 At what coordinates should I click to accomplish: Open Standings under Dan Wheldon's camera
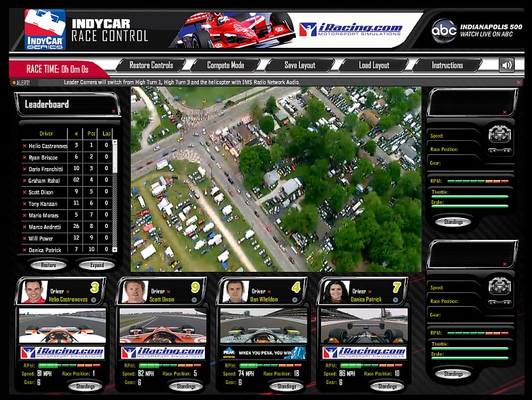coord(287,386)
